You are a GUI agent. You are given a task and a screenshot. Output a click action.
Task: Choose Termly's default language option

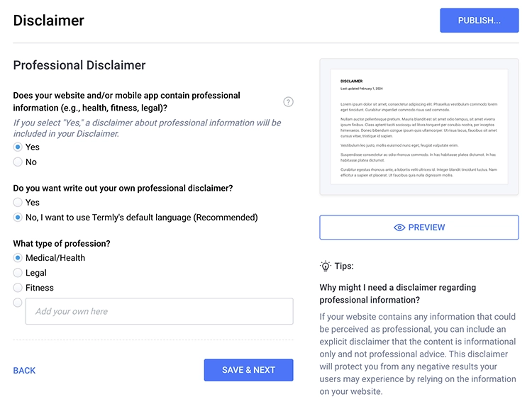18,218
